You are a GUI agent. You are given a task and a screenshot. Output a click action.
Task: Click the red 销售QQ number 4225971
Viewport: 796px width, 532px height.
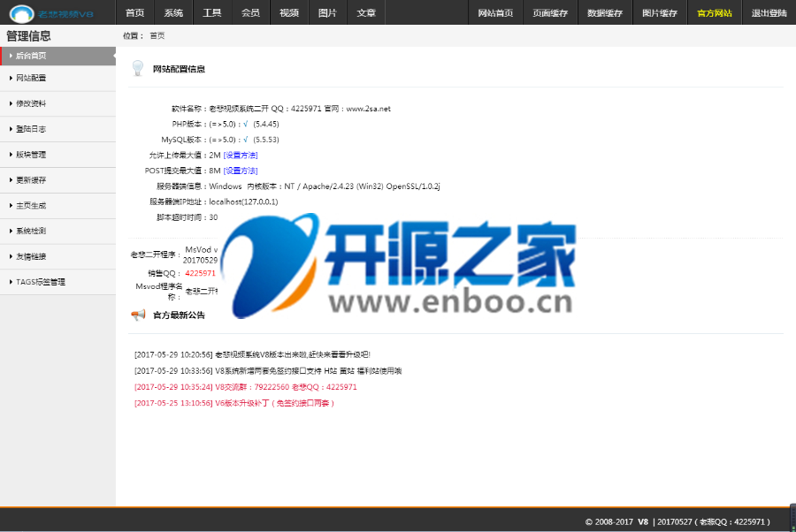(x=200, y=273)
